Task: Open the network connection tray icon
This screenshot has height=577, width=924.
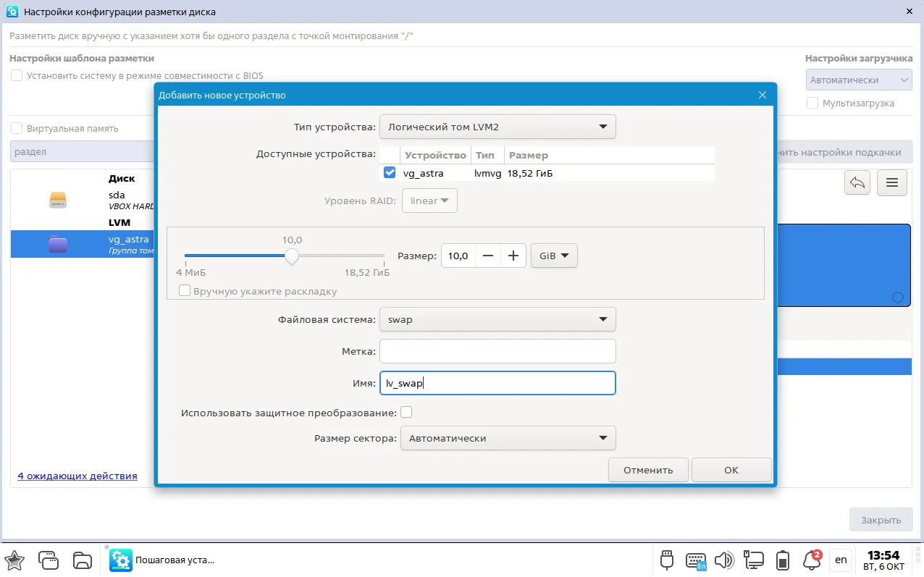Action: pyautogui.click(x=754, y=560)
